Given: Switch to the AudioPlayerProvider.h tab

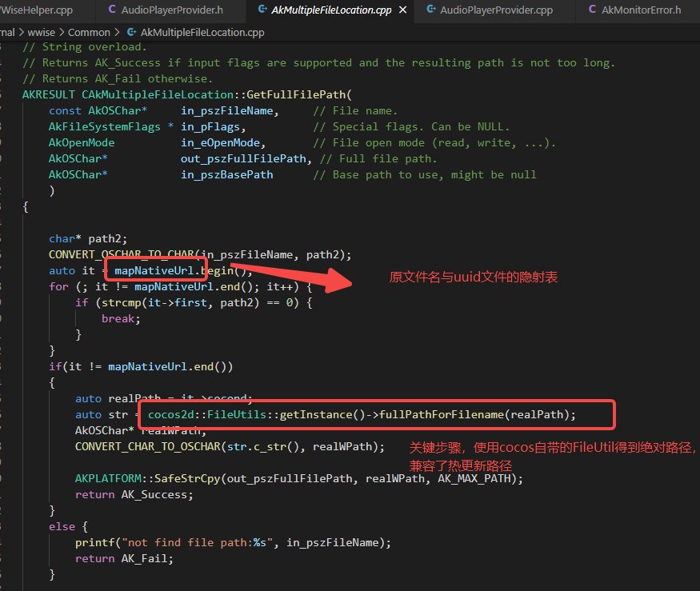Looking at the screenshot, I should pos(171,10).
